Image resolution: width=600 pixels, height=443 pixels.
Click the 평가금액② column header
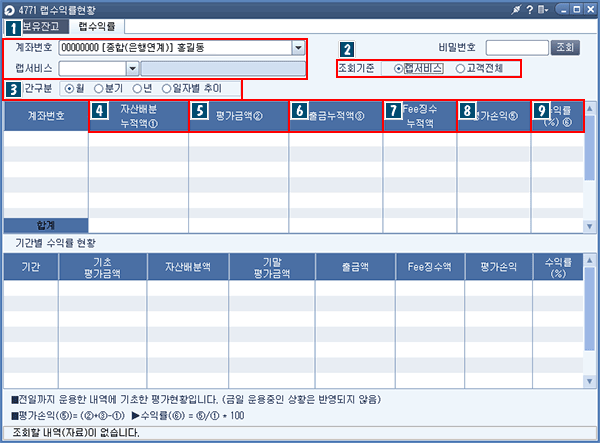[239, 116]
